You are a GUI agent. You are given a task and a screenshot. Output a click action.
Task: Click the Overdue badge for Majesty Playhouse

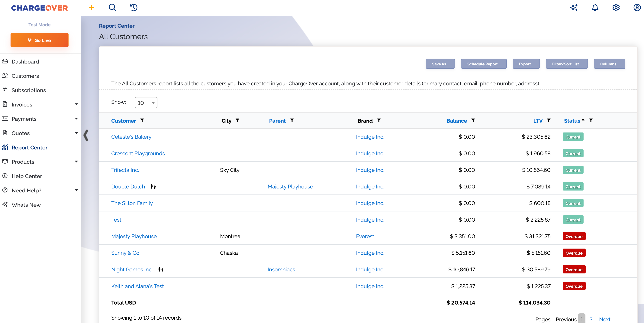click(x=574, y=237)
